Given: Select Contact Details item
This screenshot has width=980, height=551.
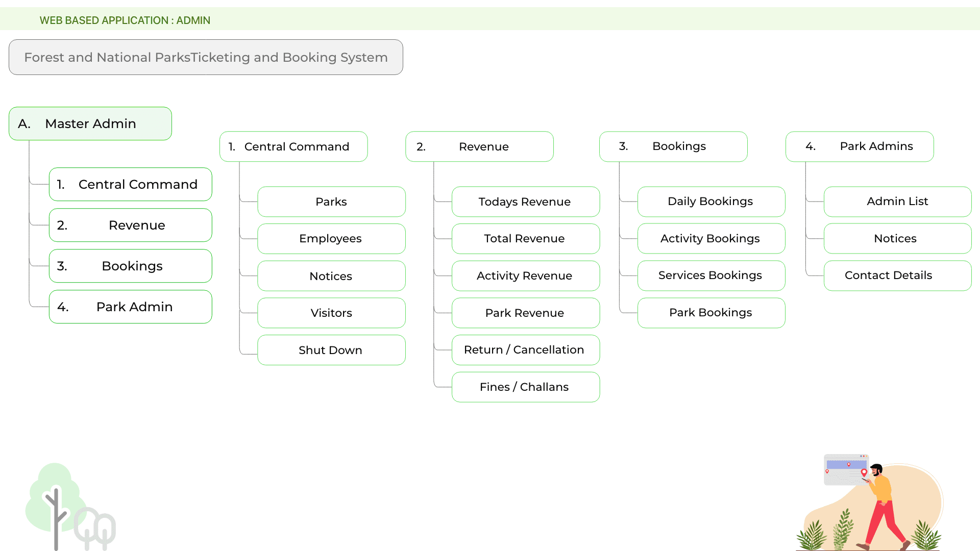Looking at the screenshot, I should pos(897,275).
